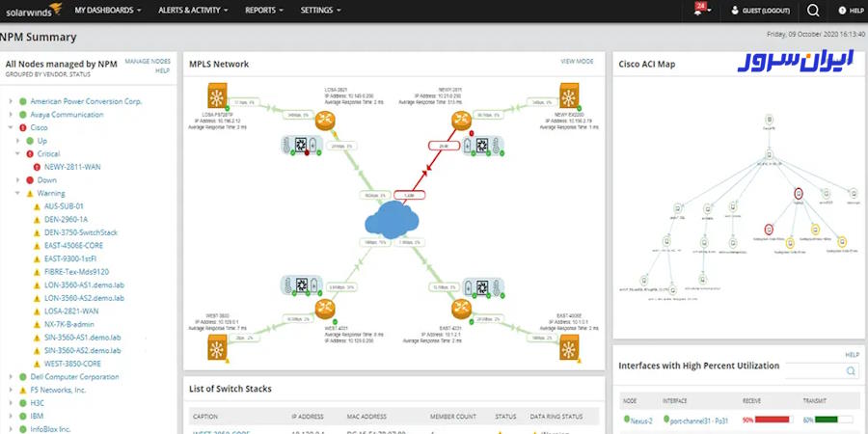Click Help in All Nodes panel
Viewport: 868px width, 434px height.
click(x=162, y=70)
